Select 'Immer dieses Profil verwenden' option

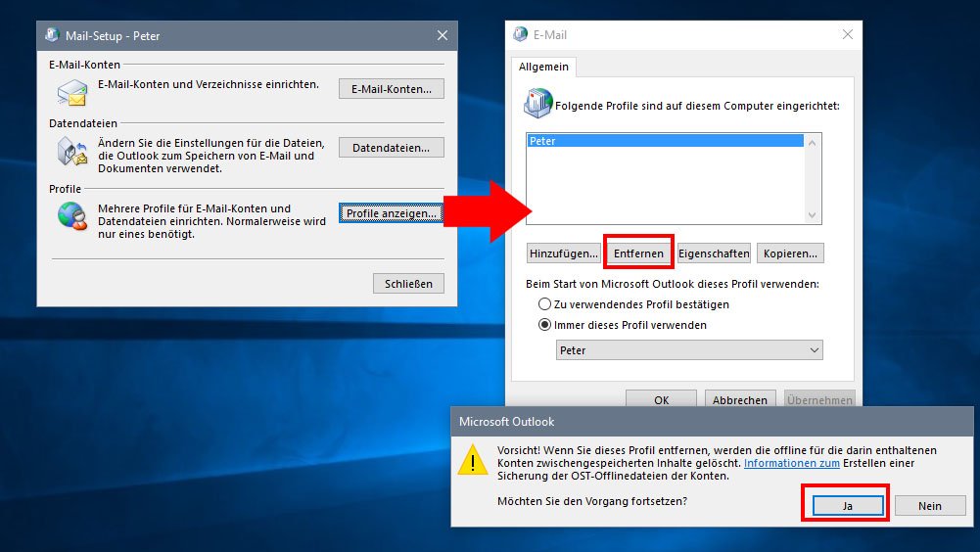click(x=545, y=325)
